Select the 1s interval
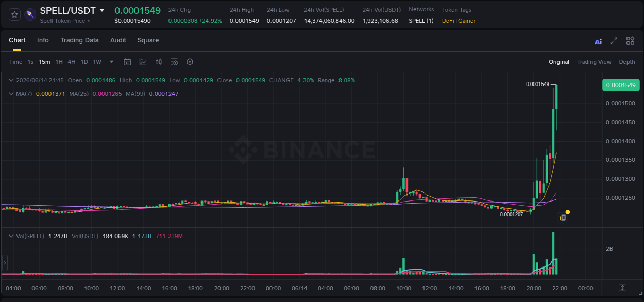Viewport: 644px width, 302px height. (30, 62)
